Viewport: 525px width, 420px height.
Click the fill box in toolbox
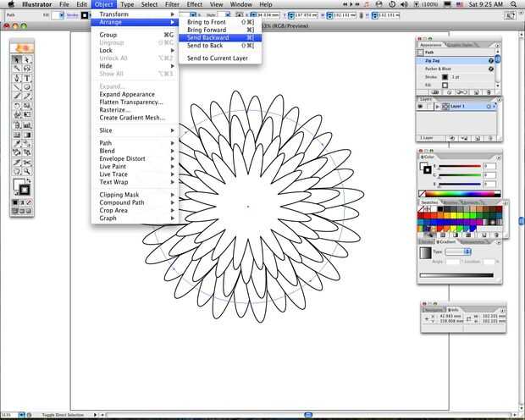(18, 184)
